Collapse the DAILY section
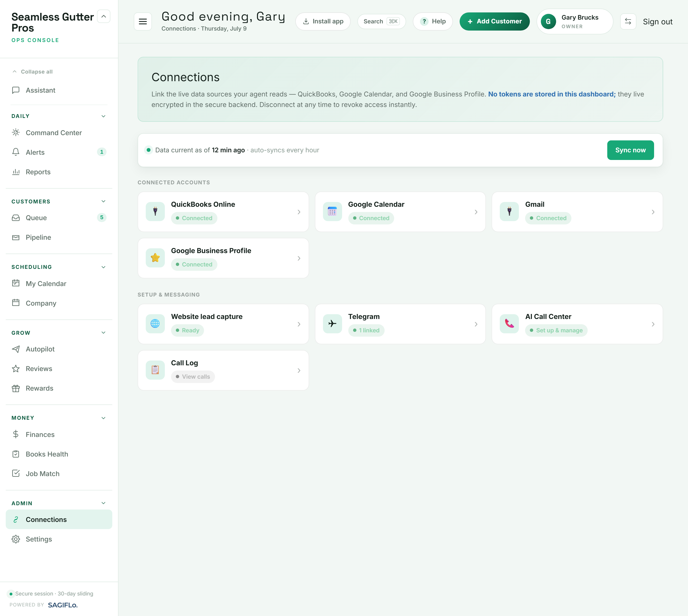Screen dimensions: 688x616 103,116
